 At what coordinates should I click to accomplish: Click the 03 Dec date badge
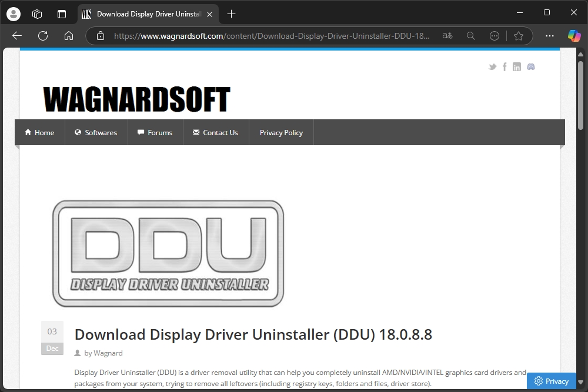pos(52,338)
